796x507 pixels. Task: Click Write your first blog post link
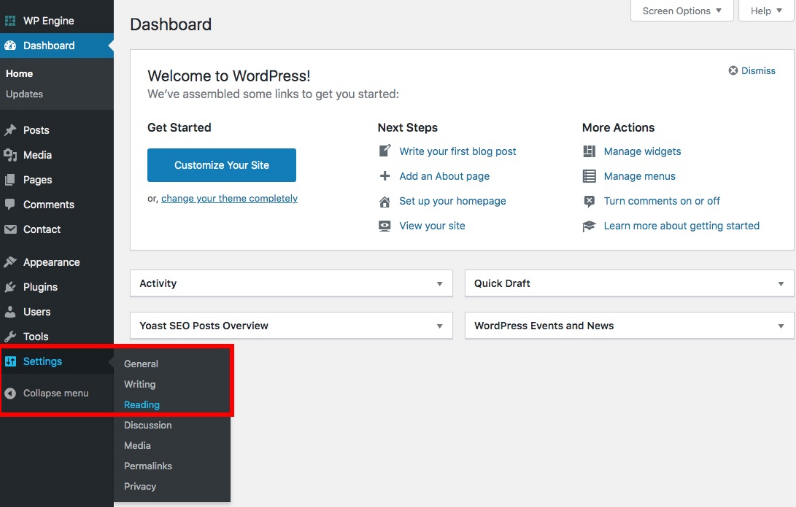[x=457, y=151]
